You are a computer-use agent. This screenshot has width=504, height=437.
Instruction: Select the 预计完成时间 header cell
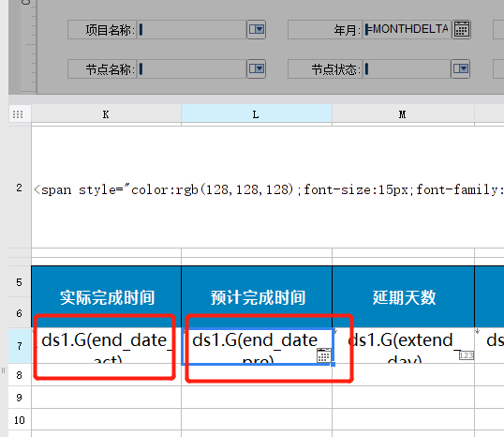click(257, 296)
